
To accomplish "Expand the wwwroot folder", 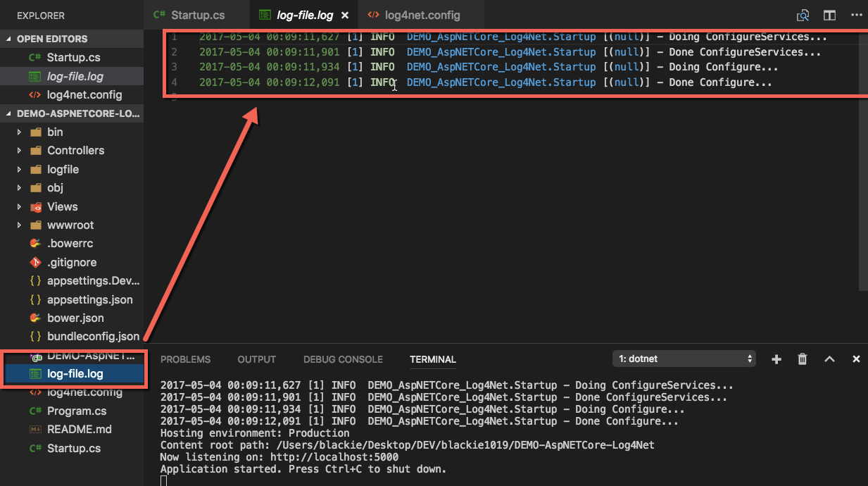I will [70, 225].
